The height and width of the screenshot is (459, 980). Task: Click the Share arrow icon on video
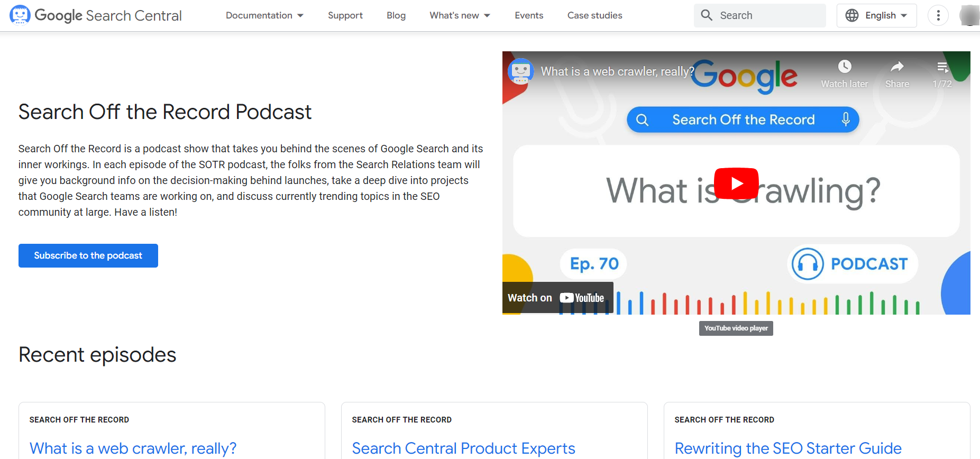click(x=897, y=67)
